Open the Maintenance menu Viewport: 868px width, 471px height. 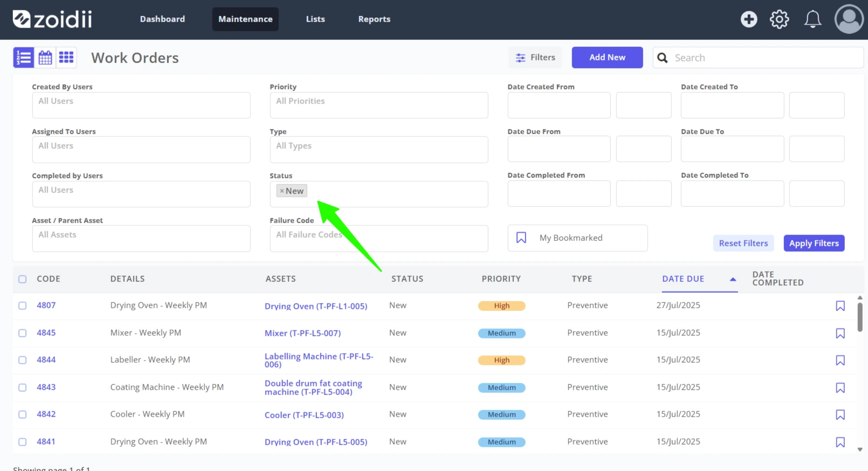click(245, 19)
